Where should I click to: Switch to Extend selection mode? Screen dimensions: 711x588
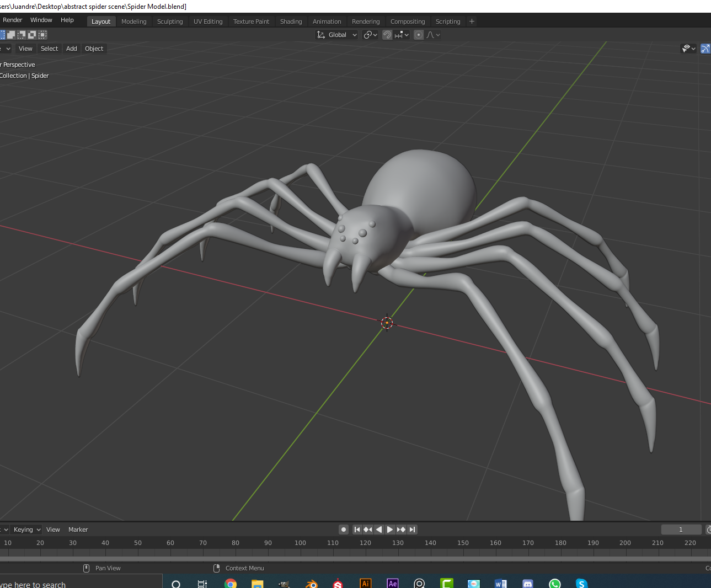[12, 34]
